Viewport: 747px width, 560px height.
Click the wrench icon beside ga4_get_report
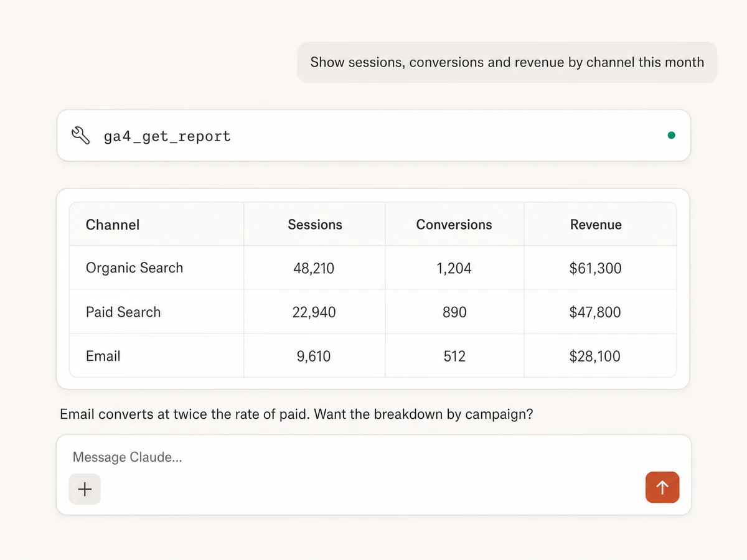point(81,136)
